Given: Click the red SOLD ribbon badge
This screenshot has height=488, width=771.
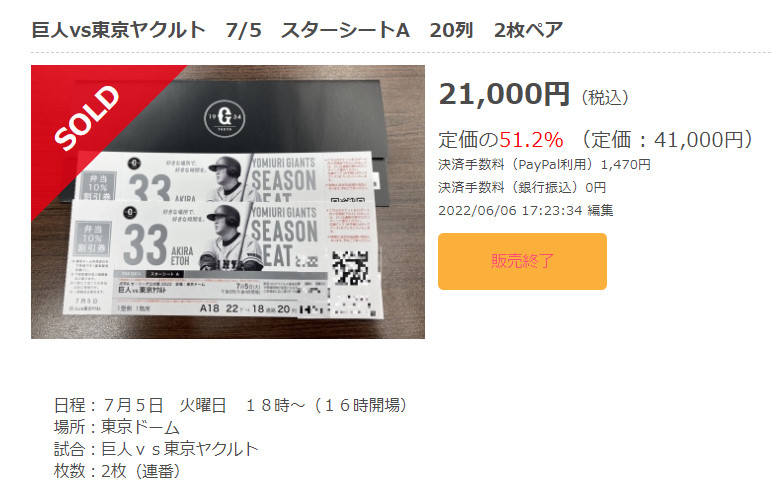Looking at the screenshot, I should tap(87, 117).
